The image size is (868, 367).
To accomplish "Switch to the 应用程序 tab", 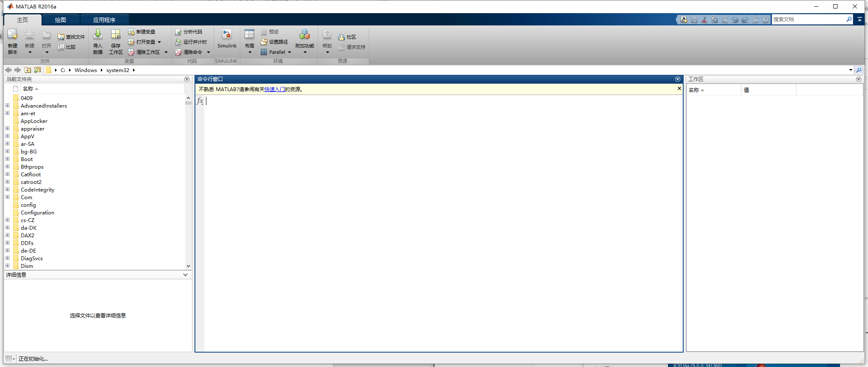I will point(104,20).
